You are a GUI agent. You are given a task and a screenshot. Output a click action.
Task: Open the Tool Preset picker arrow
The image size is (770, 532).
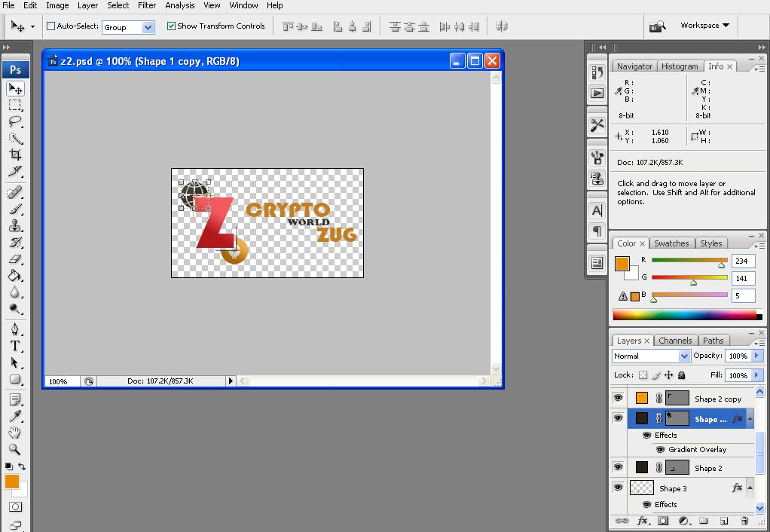click(x=32, y=26)
